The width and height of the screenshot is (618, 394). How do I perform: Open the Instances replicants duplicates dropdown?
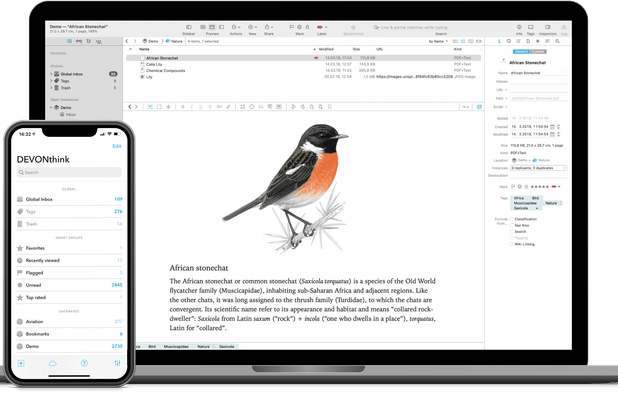pyautogui.click(x=538, y=168)
